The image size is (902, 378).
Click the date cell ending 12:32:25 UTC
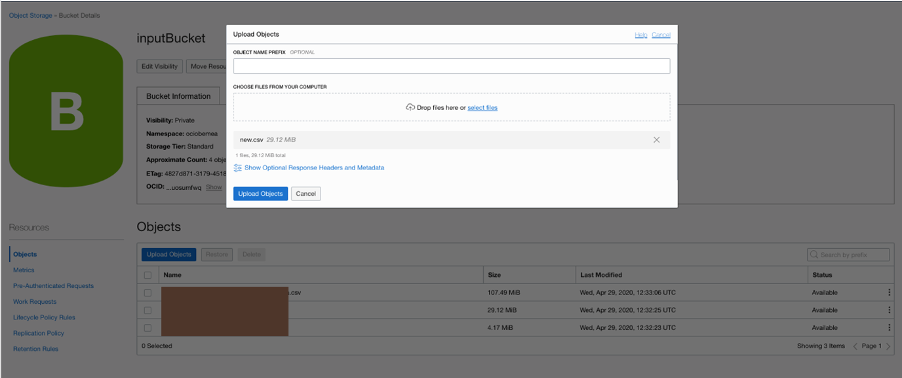click(x=628, y=310)
